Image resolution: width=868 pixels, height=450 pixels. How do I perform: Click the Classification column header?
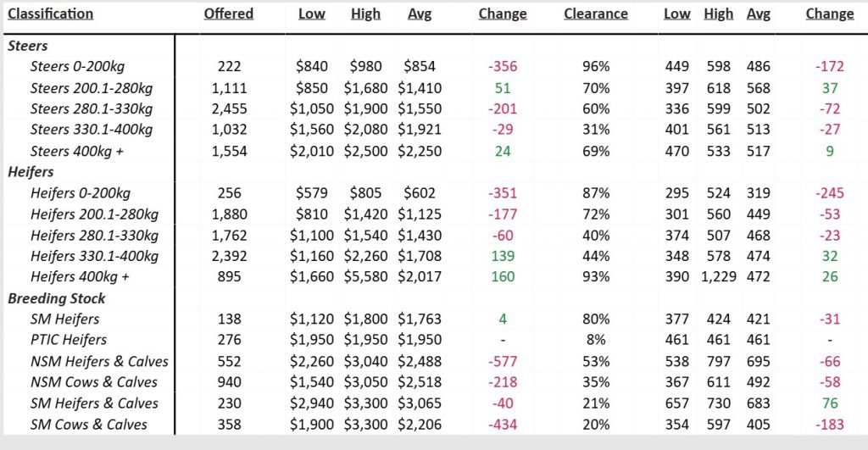pos(51,14)
